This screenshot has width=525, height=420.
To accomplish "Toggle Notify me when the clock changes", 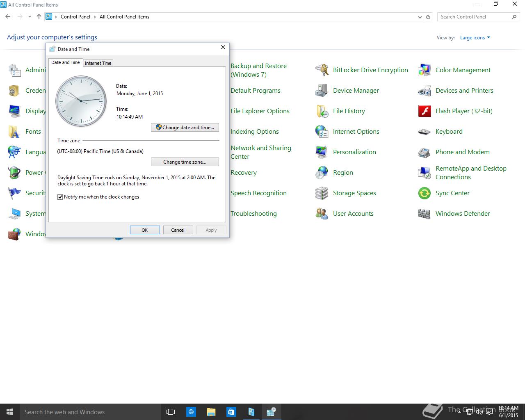I will (60, 197).
